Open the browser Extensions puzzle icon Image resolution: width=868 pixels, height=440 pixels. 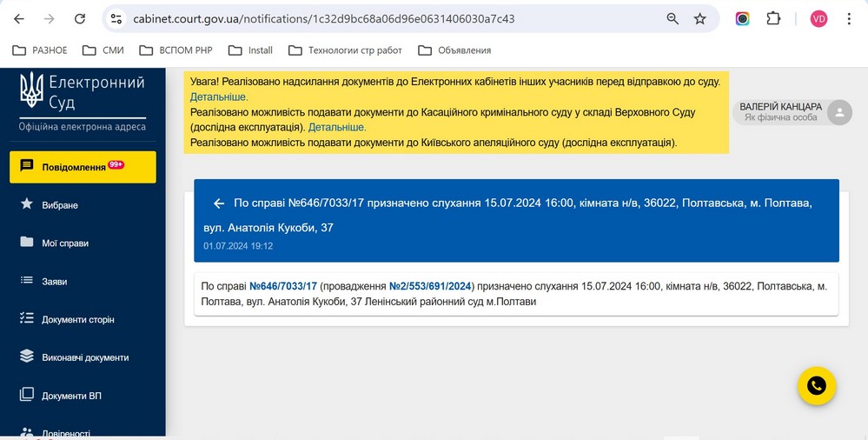772,19
